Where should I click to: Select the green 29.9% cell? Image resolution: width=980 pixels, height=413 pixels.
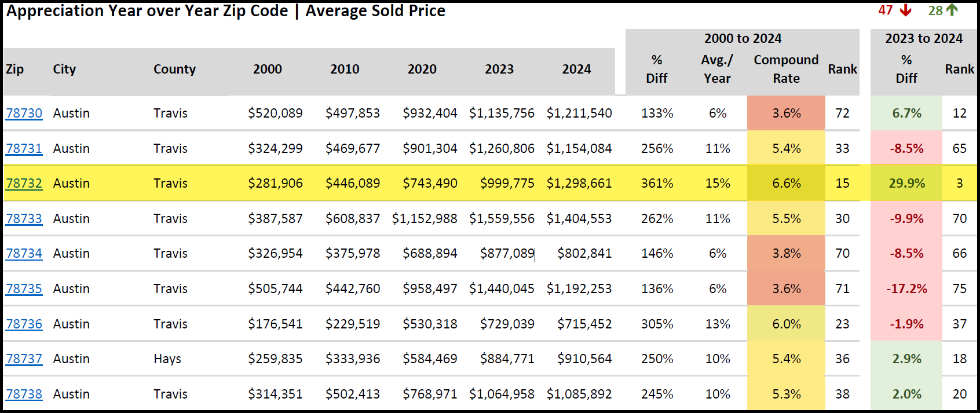[906, 183]
